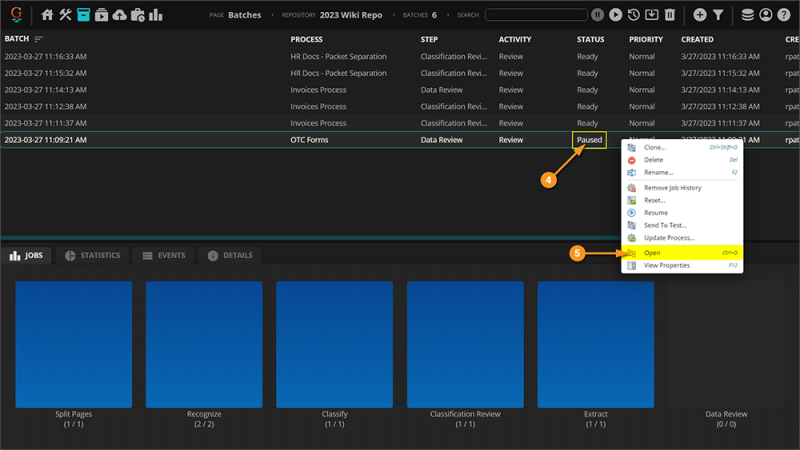Click the database repository icon
Viewport: 800px width, 450px height.
pos(748,15)
